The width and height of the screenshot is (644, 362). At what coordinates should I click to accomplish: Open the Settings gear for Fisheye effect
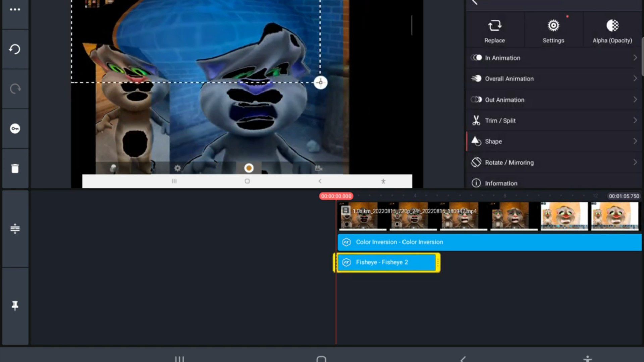click(x=553, y=25)
